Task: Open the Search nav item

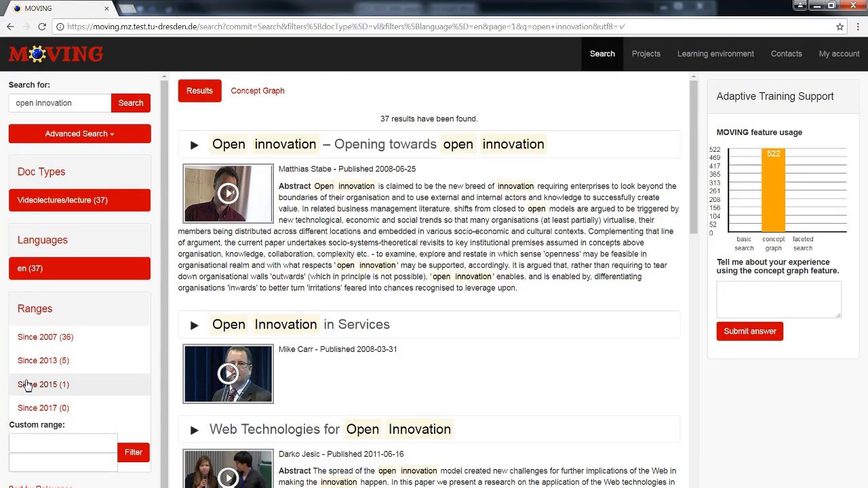Action: (602, 54)
